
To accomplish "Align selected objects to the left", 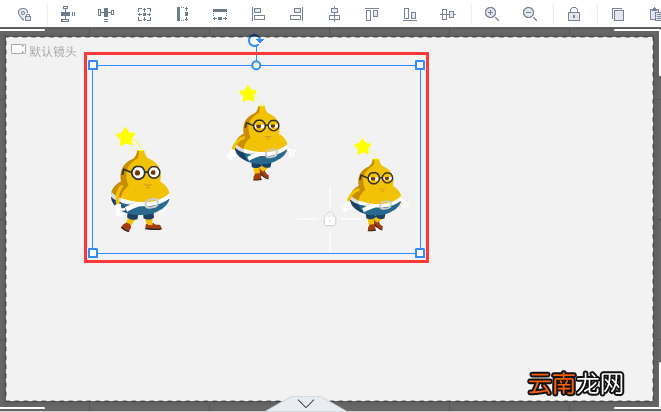I will [258, 14].
